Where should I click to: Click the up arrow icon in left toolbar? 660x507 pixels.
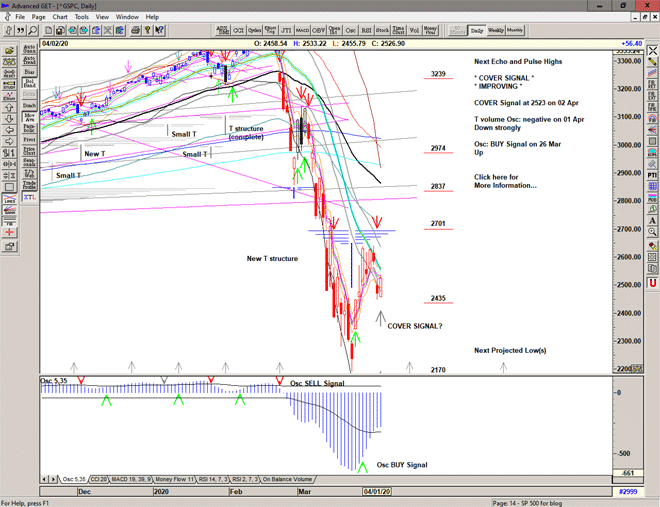point(9,107)
